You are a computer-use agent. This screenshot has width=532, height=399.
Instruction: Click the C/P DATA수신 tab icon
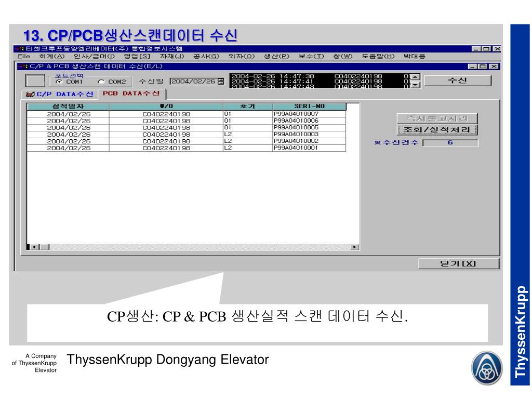(x=30, y=95)
